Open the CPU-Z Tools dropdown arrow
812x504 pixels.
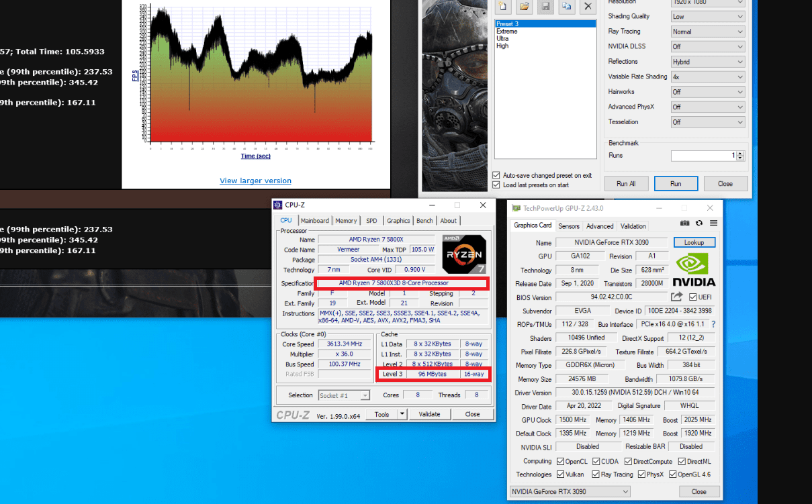coord(402,414)
